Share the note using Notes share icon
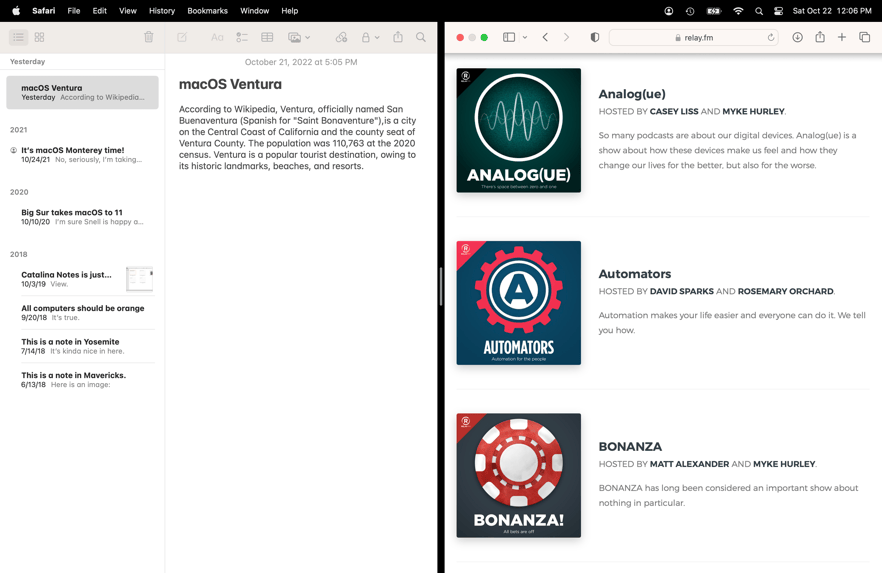Viewport: 882px width, 573px height. [x=398, y=37]
